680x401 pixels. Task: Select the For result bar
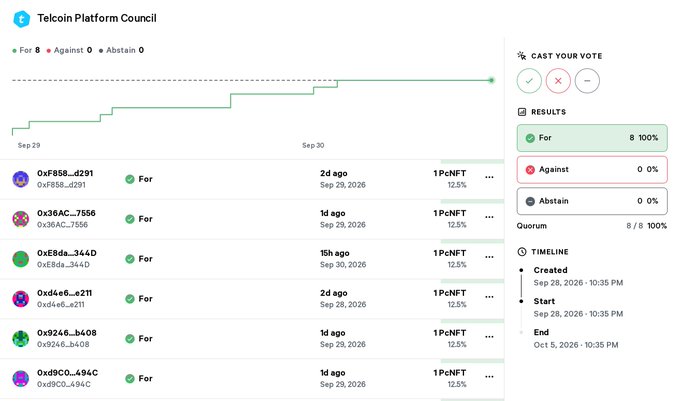click(x=592, y=138)
